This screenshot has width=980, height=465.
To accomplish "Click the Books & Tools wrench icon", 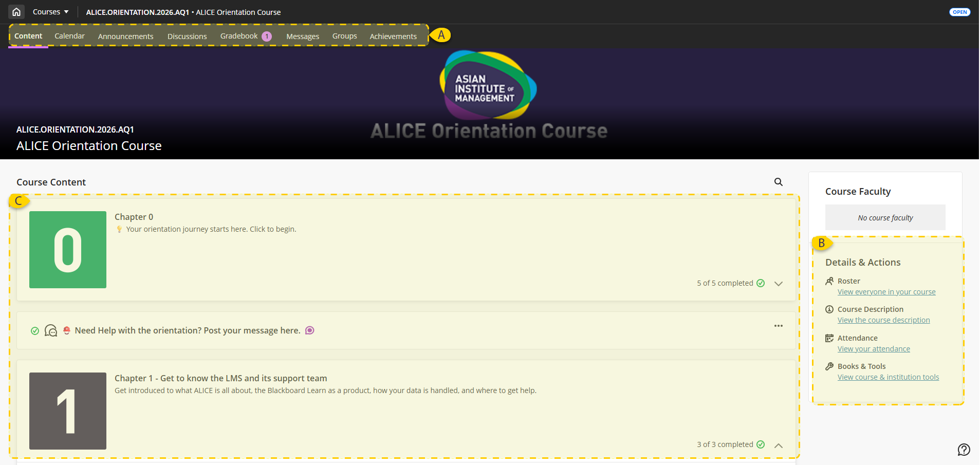I will click(x=829, y=366).
